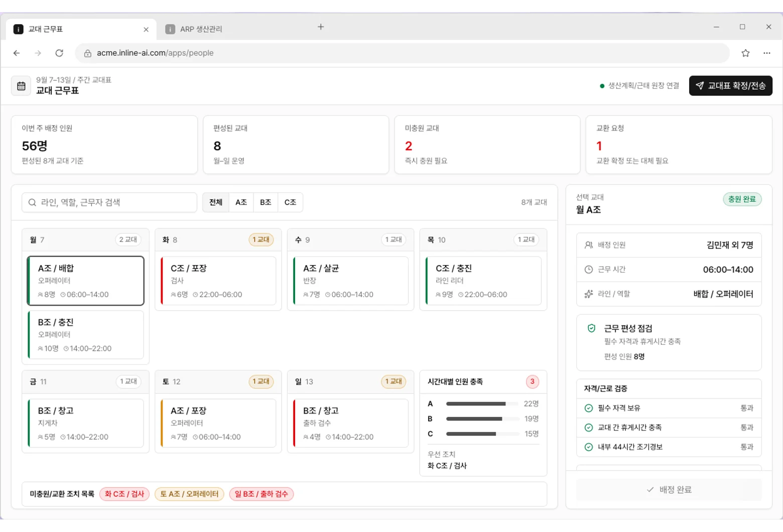Bookmark the page with star icon

(745, 53)
